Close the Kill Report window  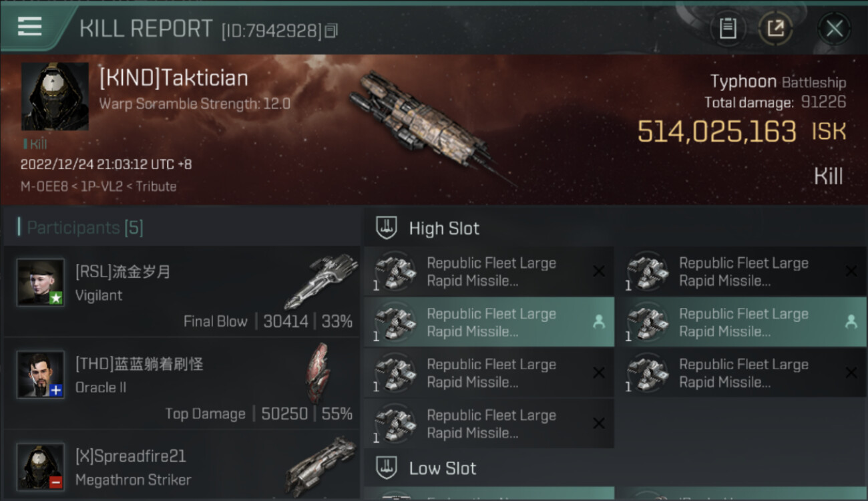(x=834, y=29)
